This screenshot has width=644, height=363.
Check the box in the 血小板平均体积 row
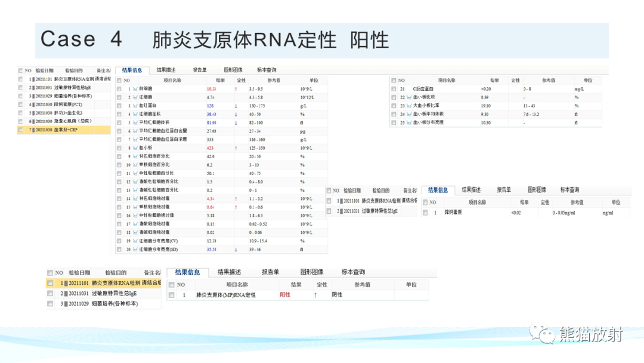(394, 114)
